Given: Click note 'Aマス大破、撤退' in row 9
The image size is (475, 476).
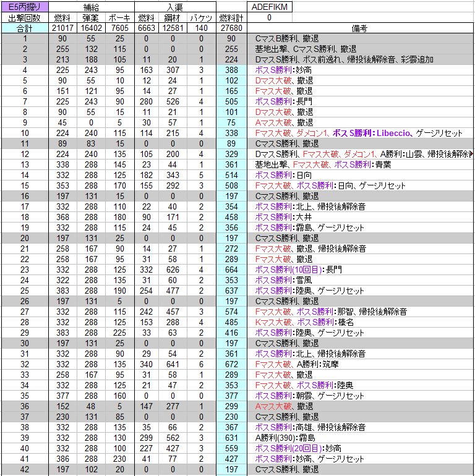Looking at the screenshot, I should coord(285,122).
